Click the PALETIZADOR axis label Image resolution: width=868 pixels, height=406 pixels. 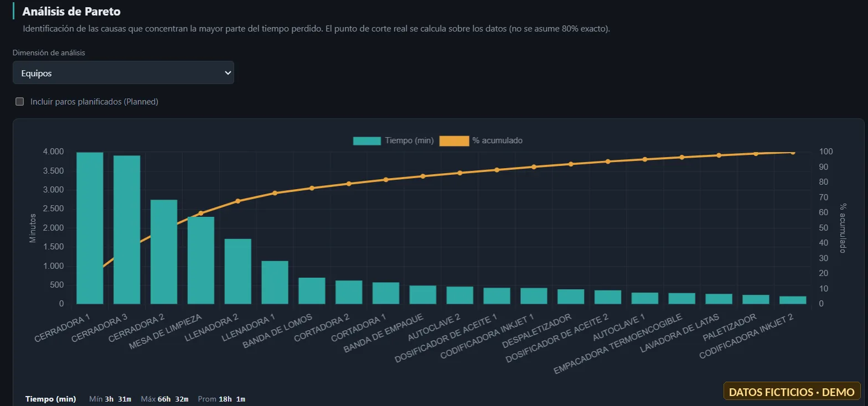[x=729, y=328]
